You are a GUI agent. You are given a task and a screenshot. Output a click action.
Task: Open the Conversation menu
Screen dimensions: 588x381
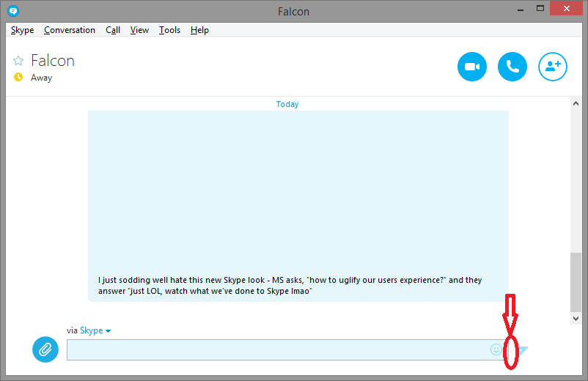(x=70, y=30)
